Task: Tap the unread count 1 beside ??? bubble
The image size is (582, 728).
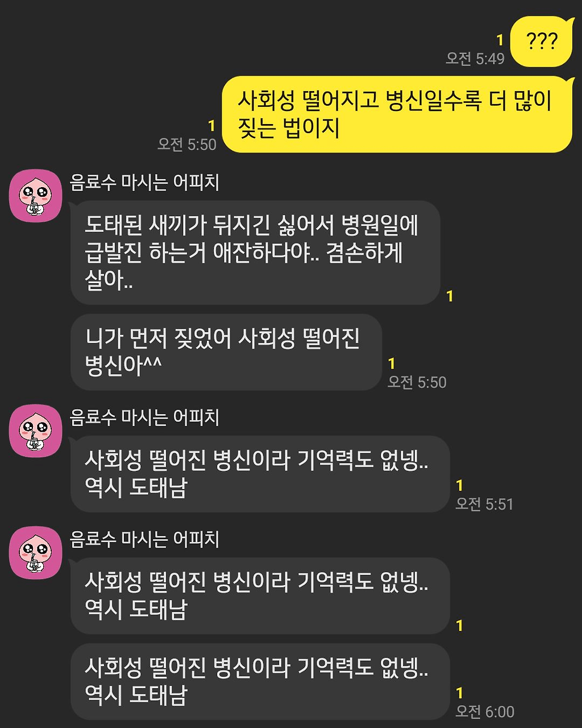Action: click(x=500, y=40)
